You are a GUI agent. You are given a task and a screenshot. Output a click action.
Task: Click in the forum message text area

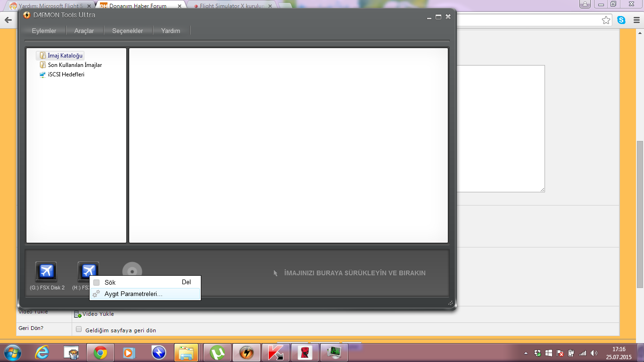[500, 128]
